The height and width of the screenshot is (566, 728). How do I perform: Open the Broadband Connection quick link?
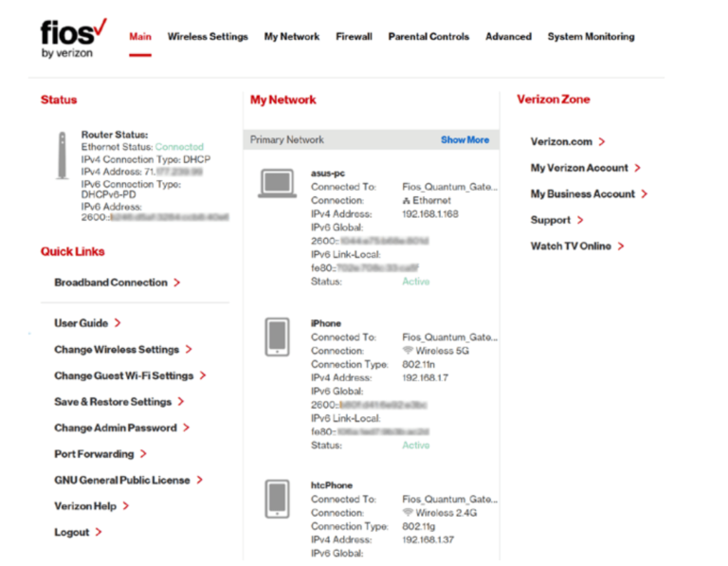click(x=111, y=283)
